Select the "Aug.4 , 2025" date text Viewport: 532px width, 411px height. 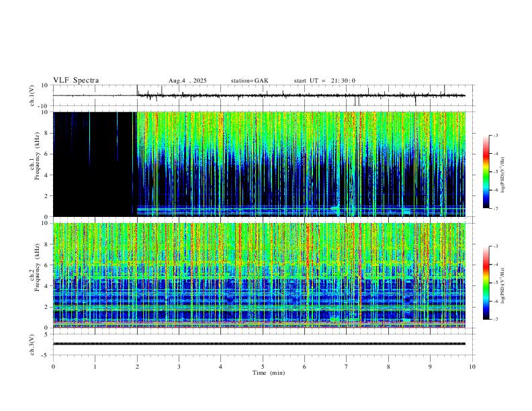(187, 81)
